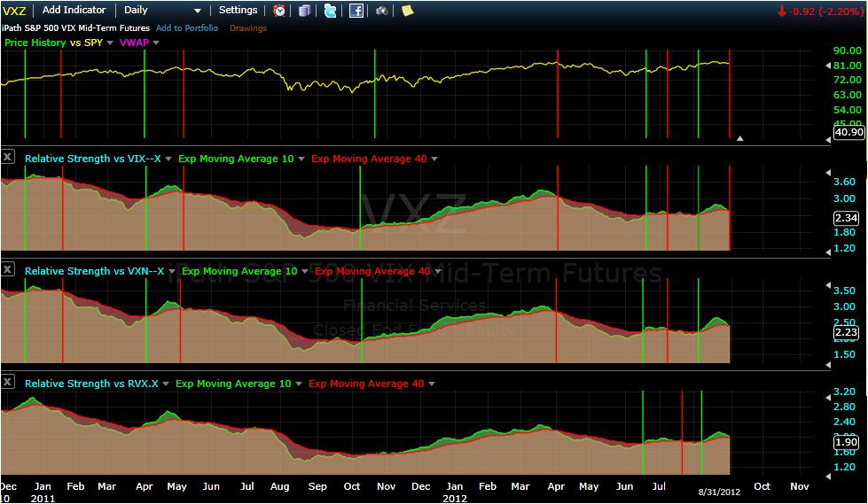
Task: Click the 1.90 value box on RVX.X pane
Action: click(846, 442)
